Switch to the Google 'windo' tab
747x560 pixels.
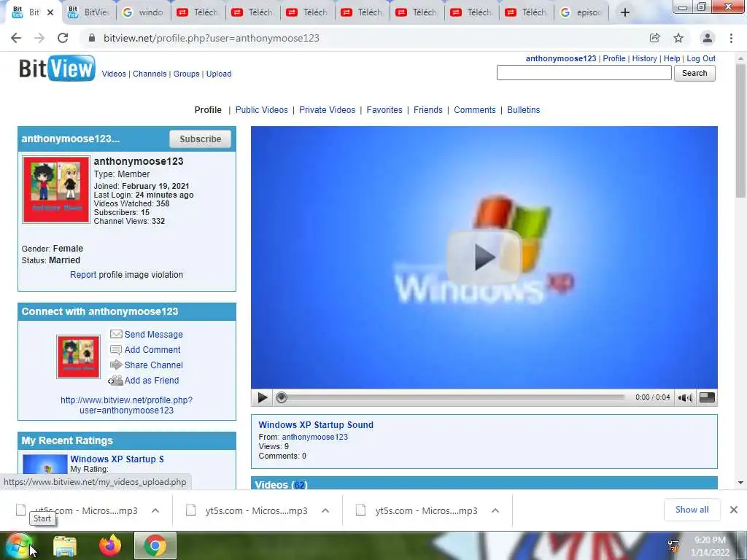[x=144, y=12]
